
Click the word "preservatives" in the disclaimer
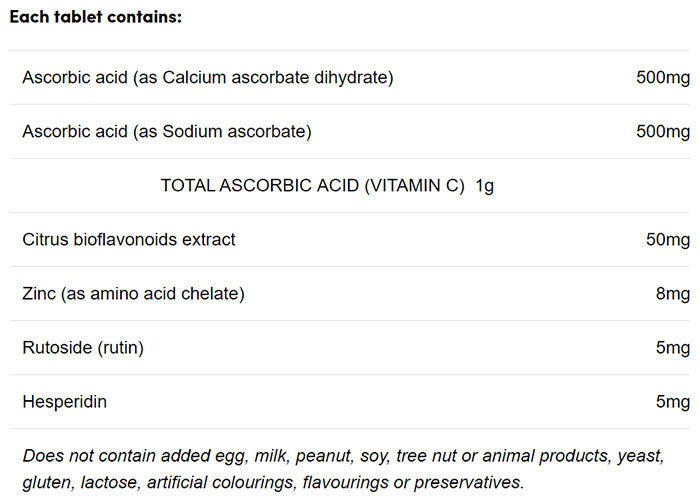[x=472, y=481]
